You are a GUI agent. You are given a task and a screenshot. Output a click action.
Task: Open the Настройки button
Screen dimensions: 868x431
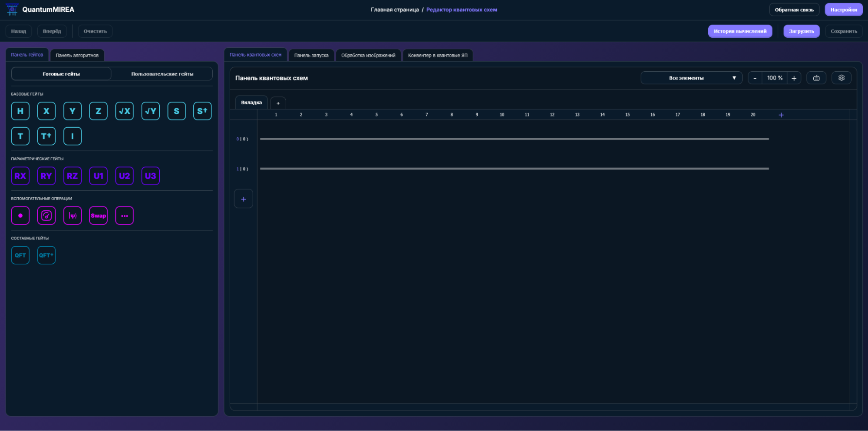point(844,10)
